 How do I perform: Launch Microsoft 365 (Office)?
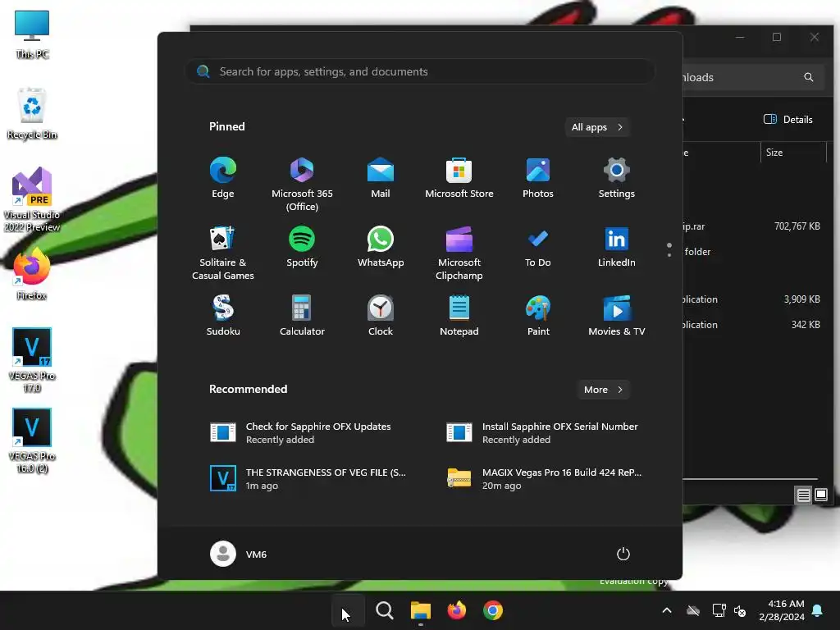[x=302, y=184]
